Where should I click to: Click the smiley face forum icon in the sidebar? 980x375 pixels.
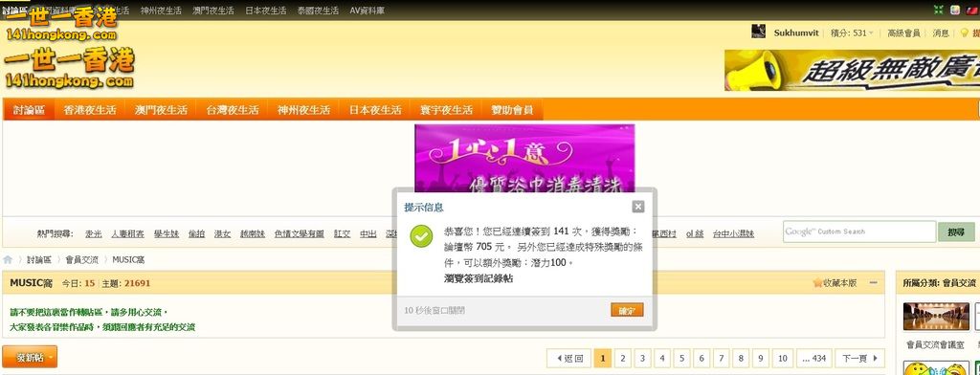click(936, 368)
